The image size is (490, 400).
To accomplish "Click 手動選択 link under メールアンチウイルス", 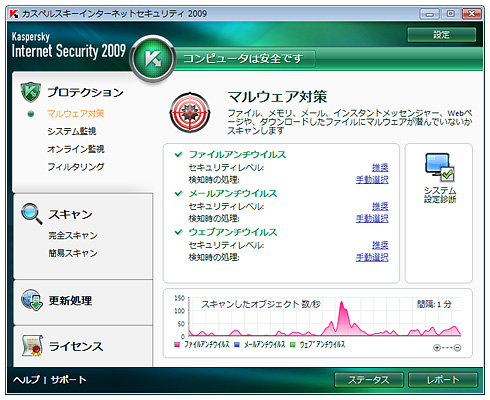I will [372, 218].
